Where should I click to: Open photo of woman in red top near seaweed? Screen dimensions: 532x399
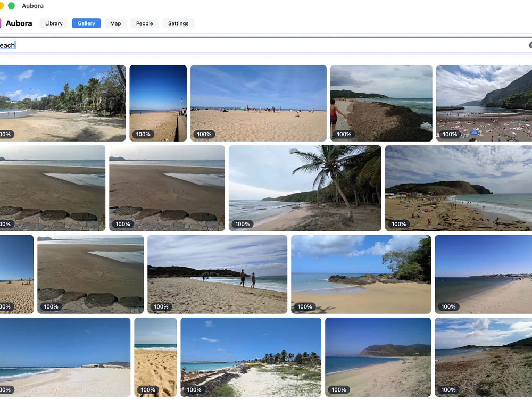coord(381,103)
